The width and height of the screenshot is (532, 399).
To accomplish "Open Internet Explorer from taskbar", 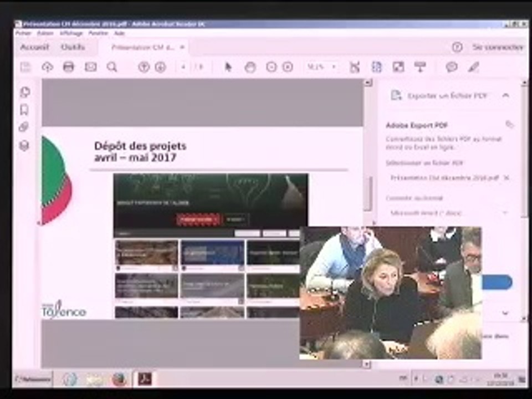I will click(x=70, y=379).
